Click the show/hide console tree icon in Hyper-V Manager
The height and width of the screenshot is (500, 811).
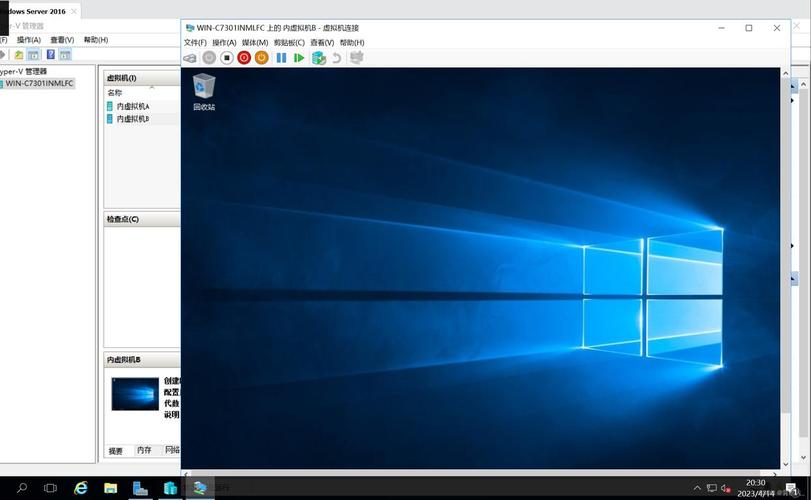(x=33, y=54)
